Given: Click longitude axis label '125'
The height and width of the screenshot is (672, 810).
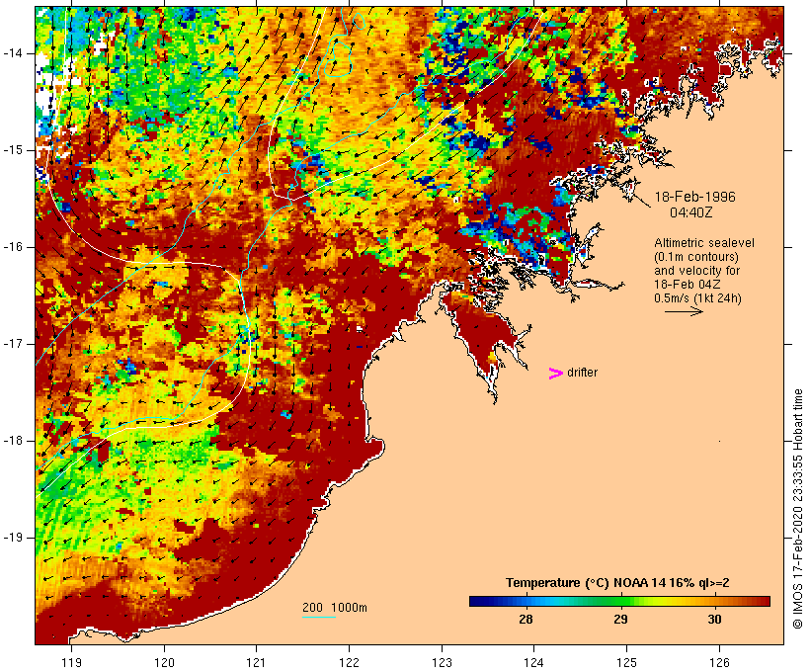Looking at the screenshot, I should (626, 663).
